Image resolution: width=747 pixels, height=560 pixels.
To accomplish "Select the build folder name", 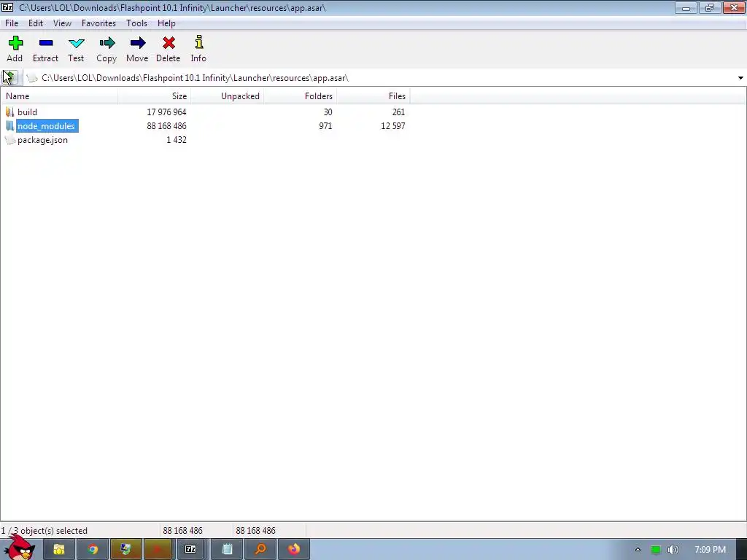I will (27, 112).
